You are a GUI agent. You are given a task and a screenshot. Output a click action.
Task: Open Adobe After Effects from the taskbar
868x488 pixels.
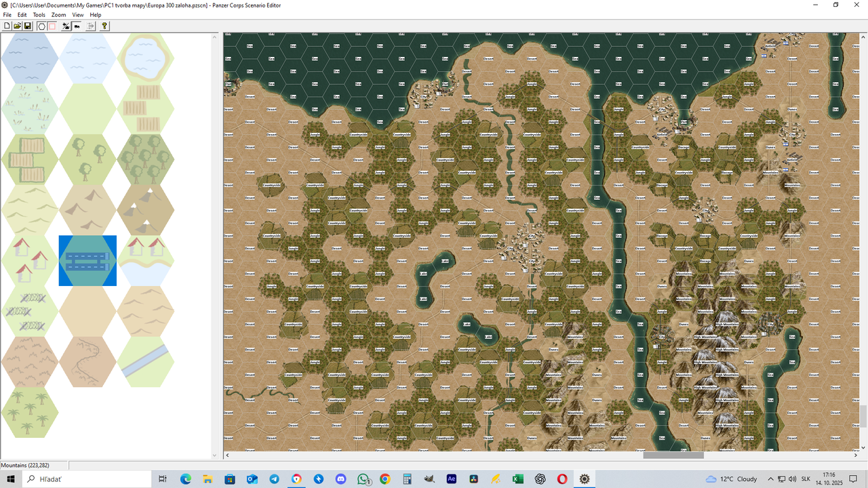(x=452, y=479)
